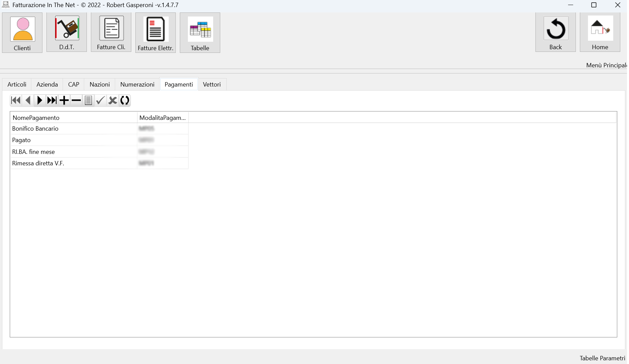
Task: Go to next record
Action: 40,100
